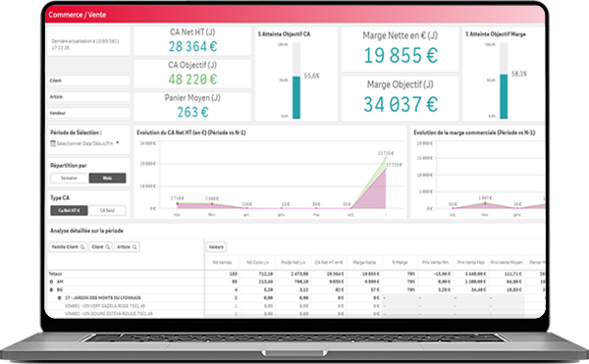This screenshot has width=589, height=364.
Task: Select the VIN002 - VIN DOURO ESTEVA ROUGE row
Action: (x=109, y=314)
